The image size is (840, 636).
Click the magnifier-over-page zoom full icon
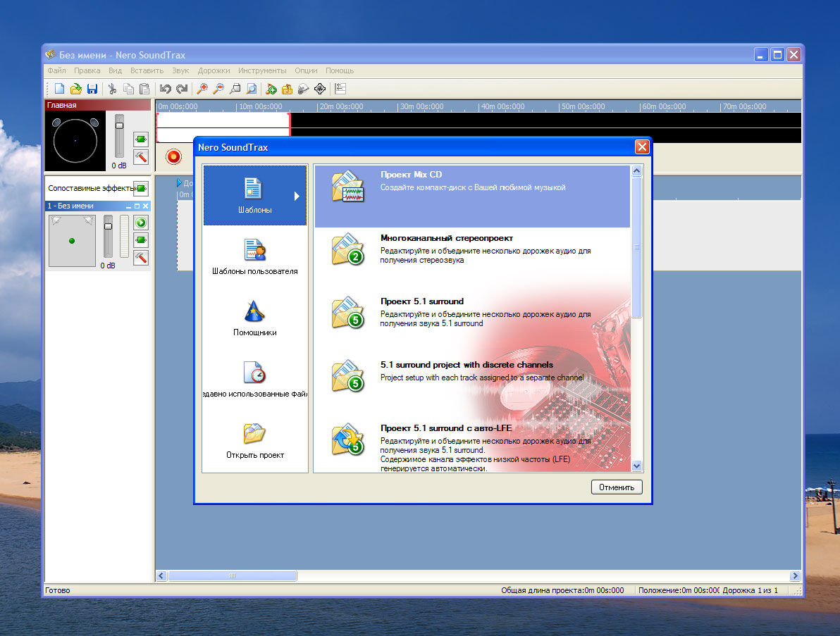click(x=252, y=89)
